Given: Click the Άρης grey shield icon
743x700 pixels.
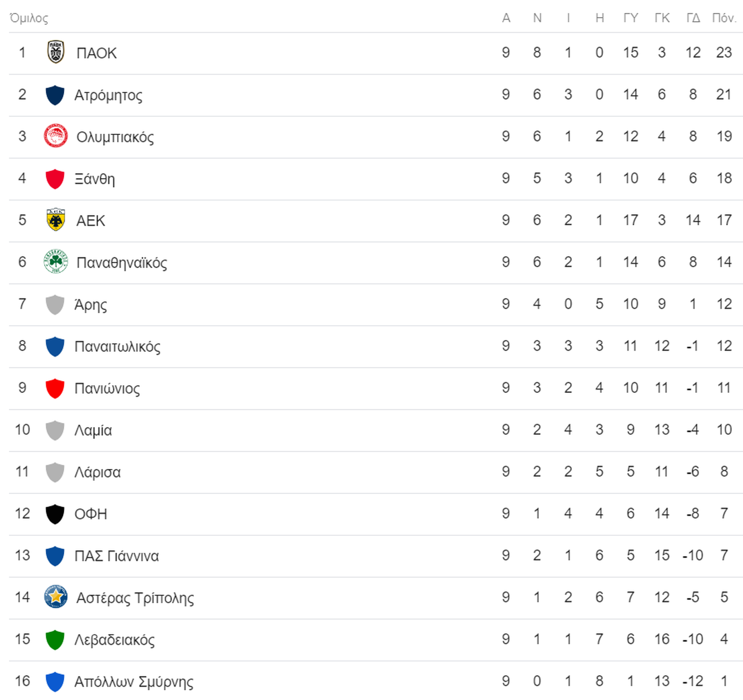Looking at the screenshot, I should 55,305.
